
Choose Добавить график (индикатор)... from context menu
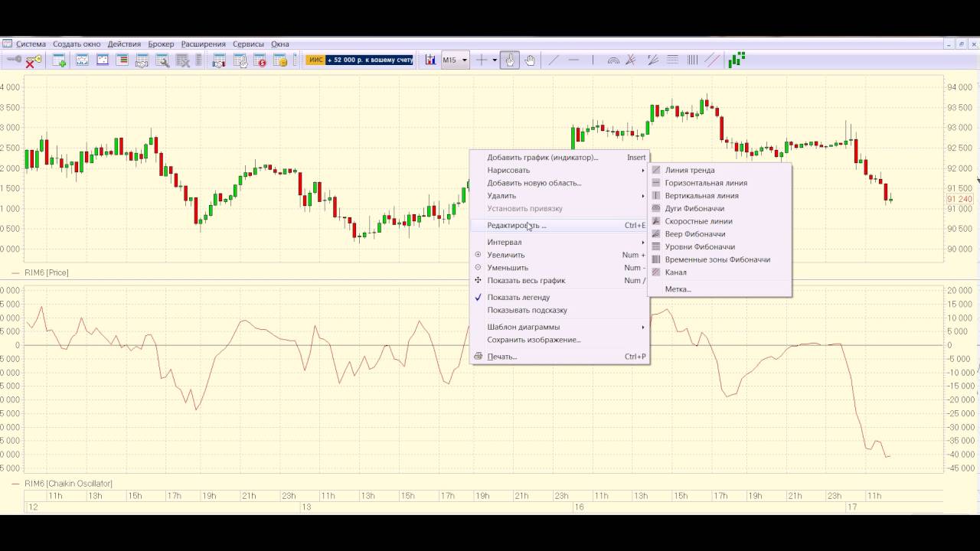coord(560,157)
